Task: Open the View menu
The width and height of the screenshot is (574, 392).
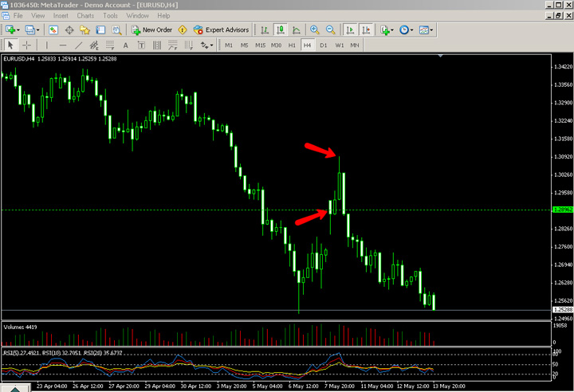Action: tap(37, 16)
